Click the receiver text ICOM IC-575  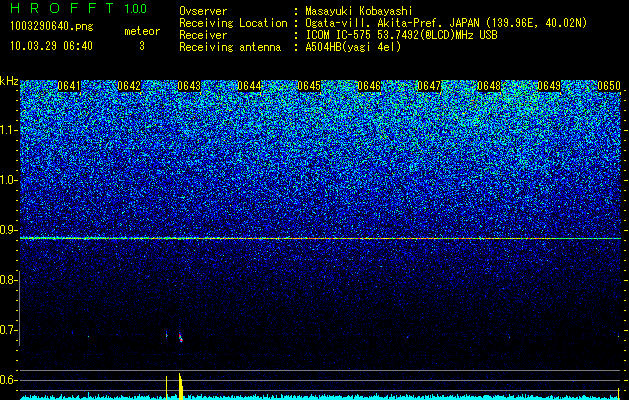click(x=338, y=35)
